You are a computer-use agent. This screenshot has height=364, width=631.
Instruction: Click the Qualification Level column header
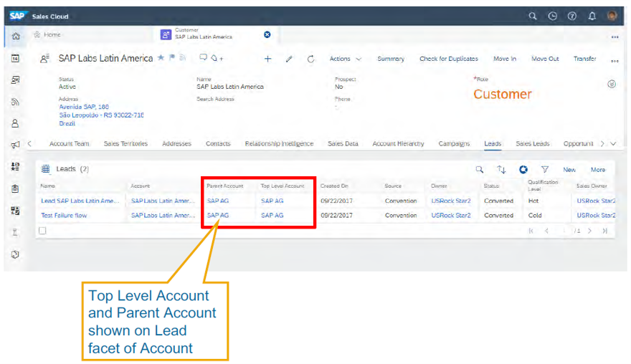543,186
